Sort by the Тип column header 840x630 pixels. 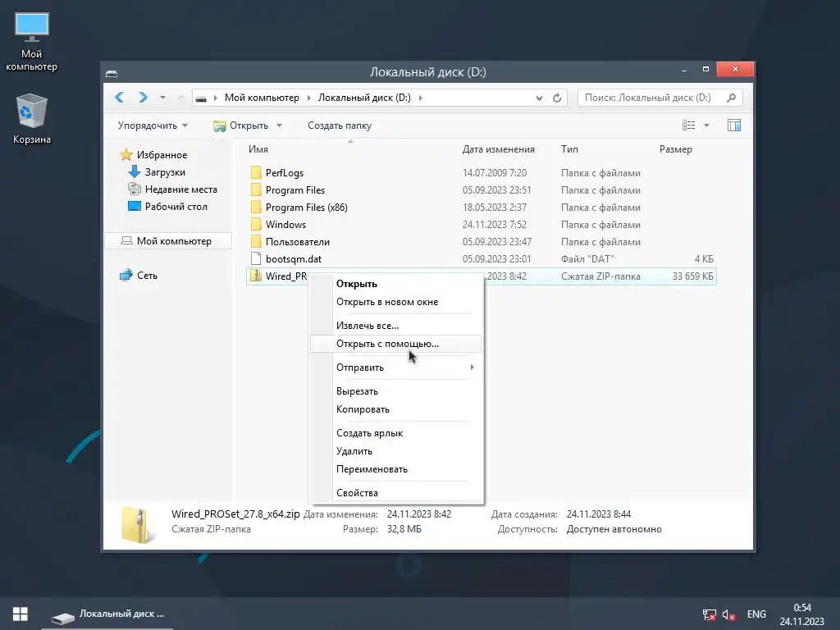(569, 149)
